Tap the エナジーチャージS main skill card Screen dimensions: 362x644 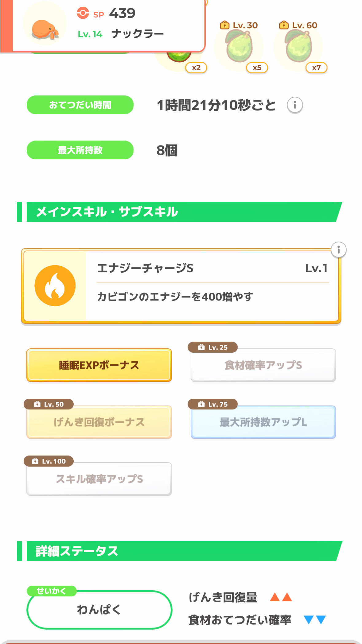(x=212, y=286)
